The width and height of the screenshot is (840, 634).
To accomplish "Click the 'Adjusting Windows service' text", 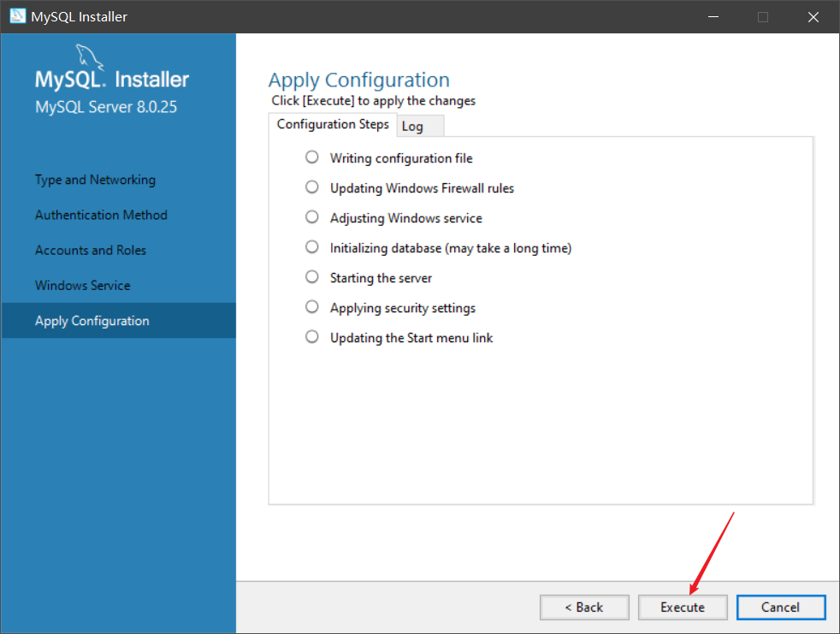I will (406, 219).
